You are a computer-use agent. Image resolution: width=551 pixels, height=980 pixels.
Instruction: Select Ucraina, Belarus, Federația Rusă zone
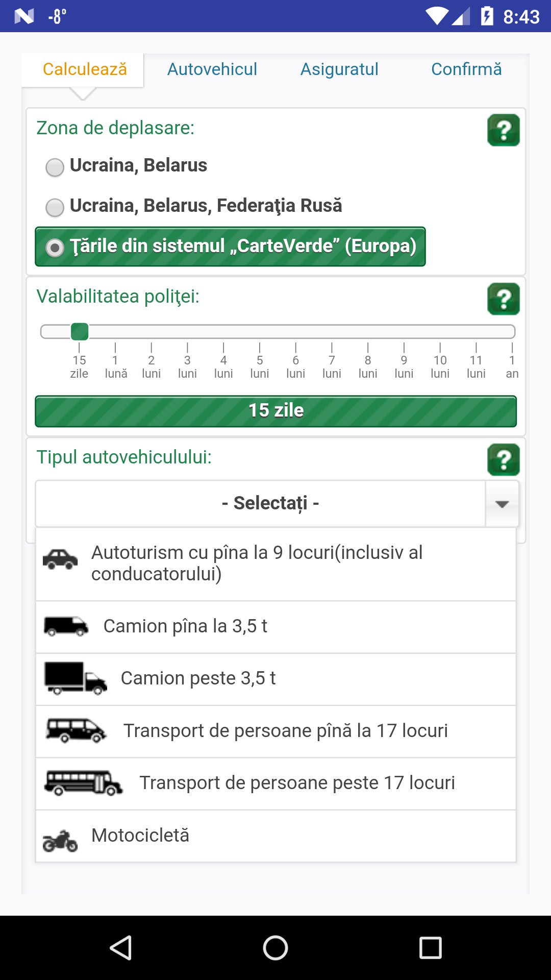click(x=55, y=207)
